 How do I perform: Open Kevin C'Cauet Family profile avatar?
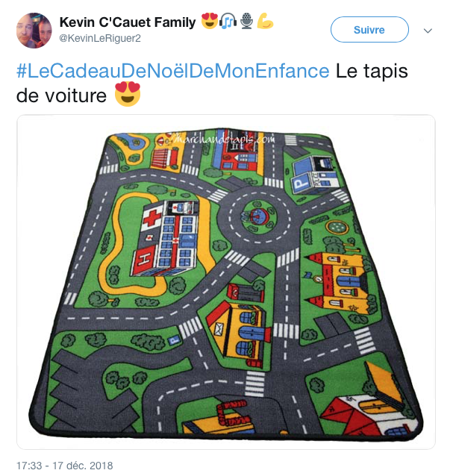(34, 31)
